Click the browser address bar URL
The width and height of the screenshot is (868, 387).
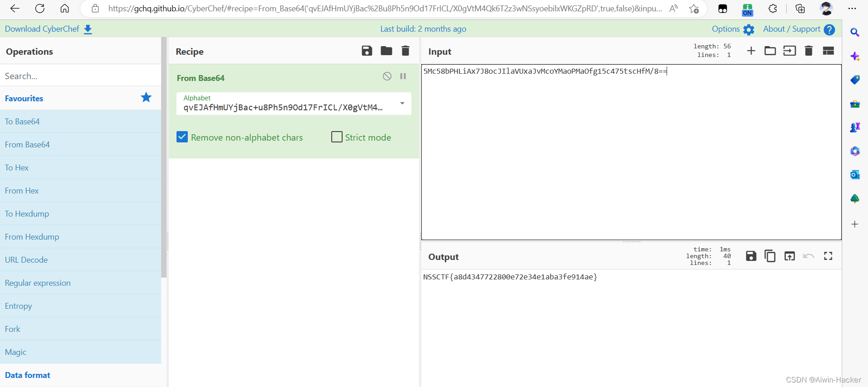click(x=385, y=8)
